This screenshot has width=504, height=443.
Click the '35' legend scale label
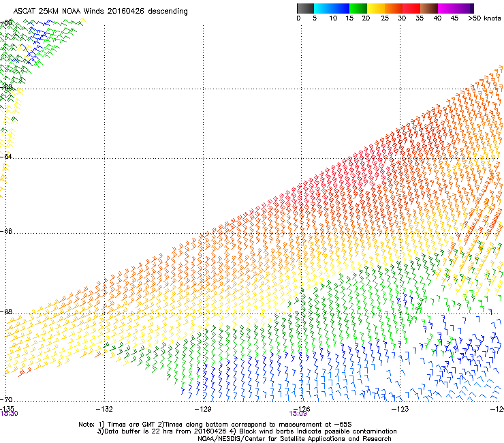(x=420, y=18)
